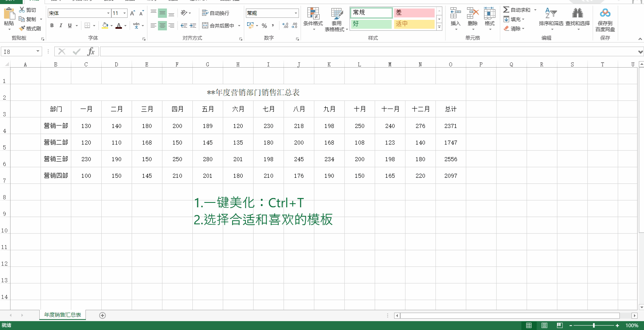Toggle top vertical alignment
This screenshot has height=330, width=644.
[154, 13]
